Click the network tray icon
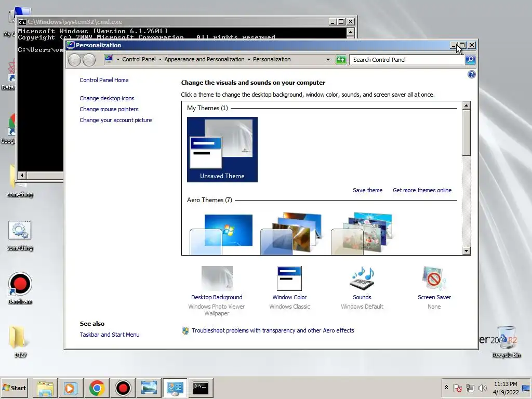532x399 pixels. (470, 388)
